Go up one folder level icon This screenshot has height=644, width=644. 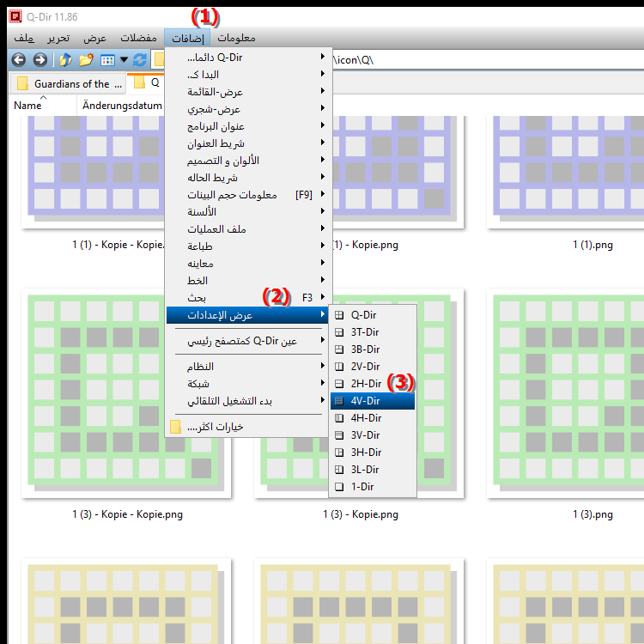pos(65,60)
